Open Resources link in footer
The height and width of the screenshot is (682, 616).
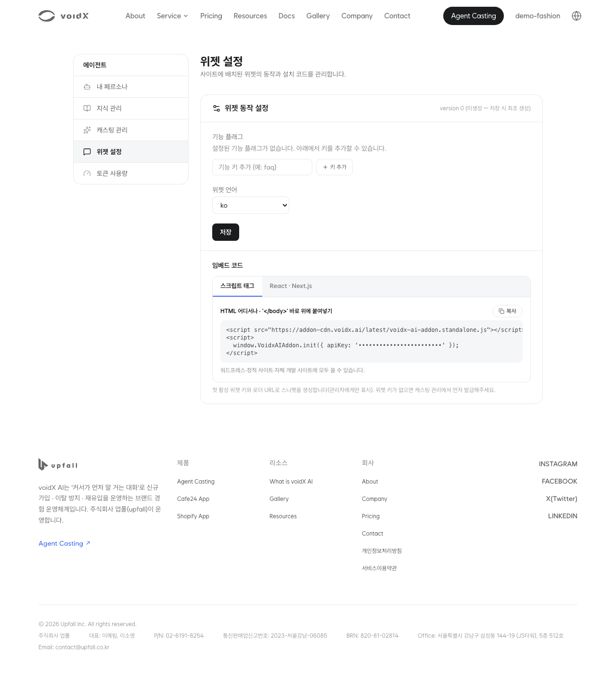point(283,516)
